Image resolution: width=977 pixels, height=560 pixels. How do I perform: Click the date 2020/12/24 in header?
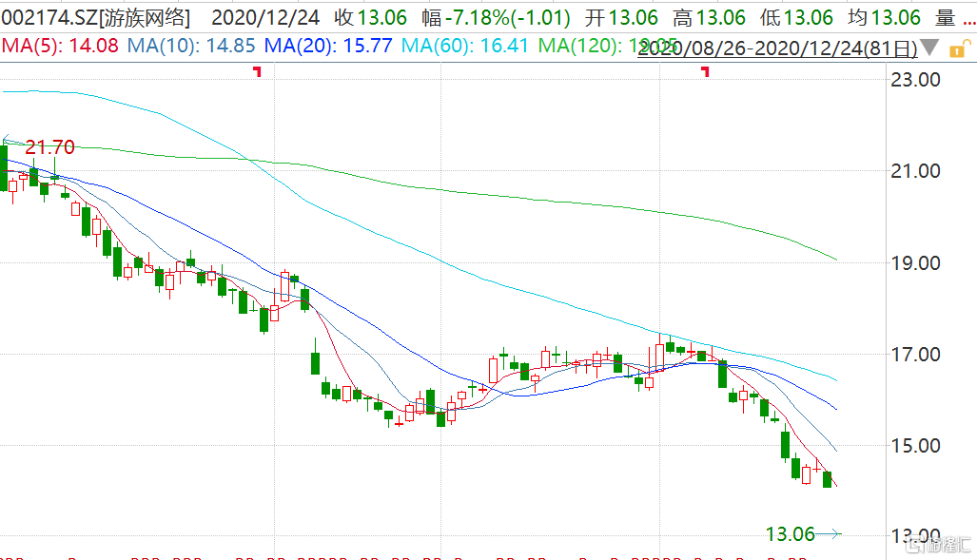[265, 17]
